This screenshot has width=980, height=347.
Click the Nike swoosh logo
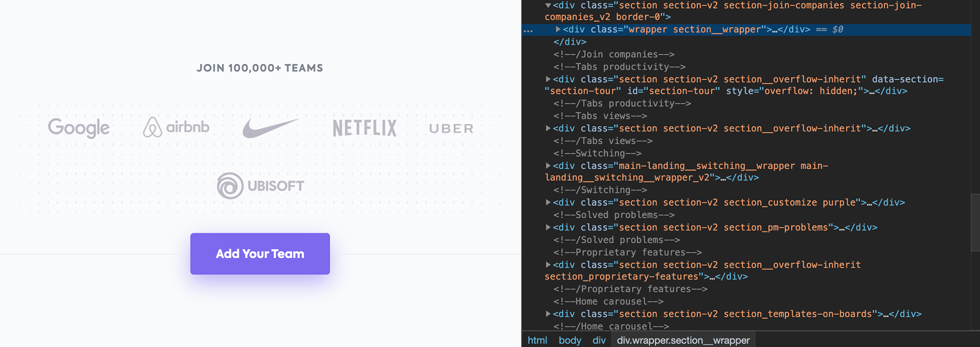coord(270,128)
